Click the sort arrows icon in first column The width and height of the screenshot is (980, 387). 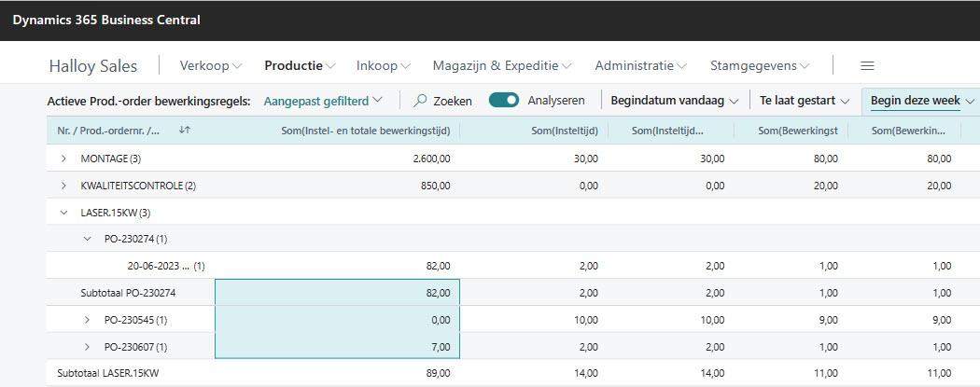tap(184, 131)
